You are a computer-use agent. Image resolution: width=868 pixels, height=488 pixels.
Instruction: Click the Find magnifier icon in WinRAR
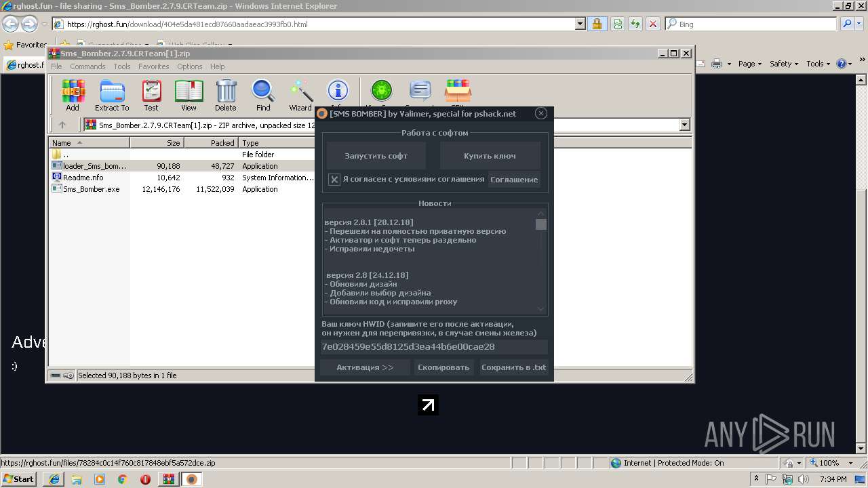(263, 95)
